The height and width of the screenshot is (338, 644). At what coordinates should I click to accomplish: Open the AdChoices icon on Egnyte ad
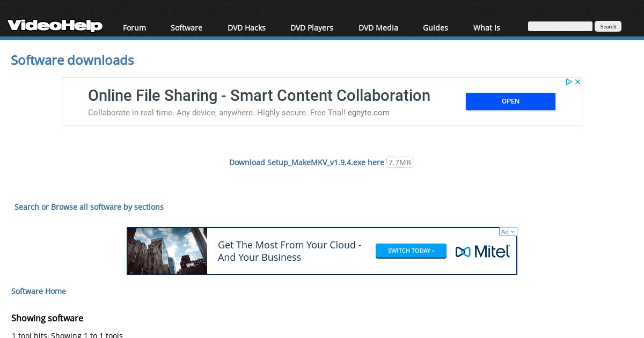pyautogui.click(x=569, y=82)
